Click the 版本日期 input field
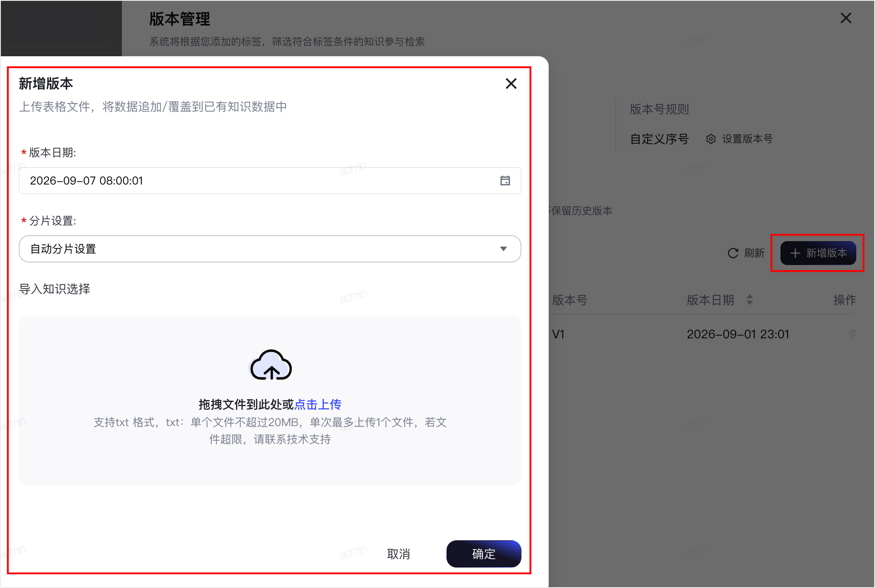This screenshot has height=588, width=875. (x=270, y=181)
